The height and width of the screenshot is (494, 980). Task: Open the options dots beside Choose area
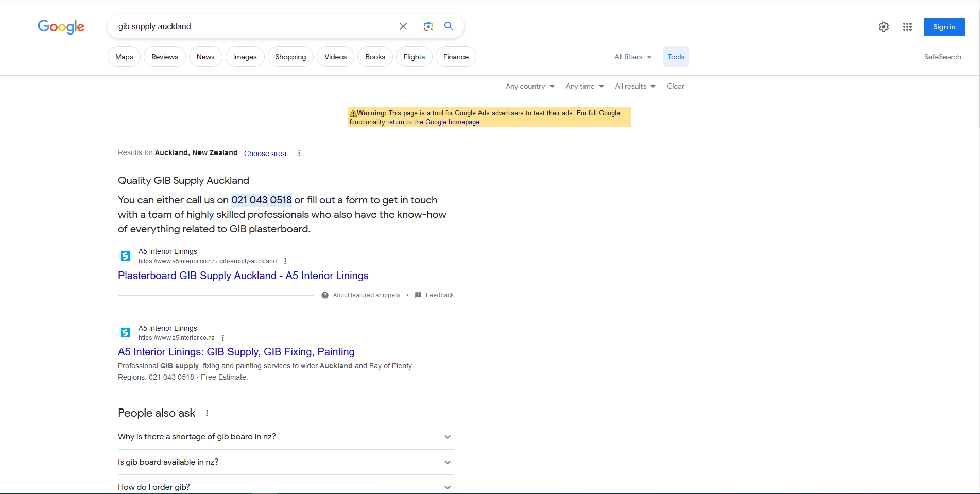[x=299, y=153]
